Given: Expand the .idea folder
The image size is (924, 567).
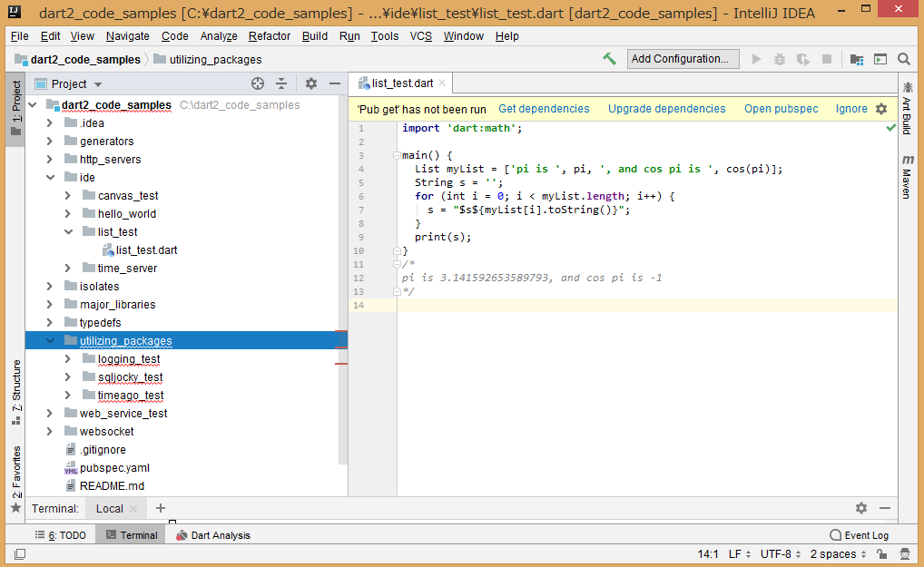Looking at the screenshot, I should [x=50, y=123].
